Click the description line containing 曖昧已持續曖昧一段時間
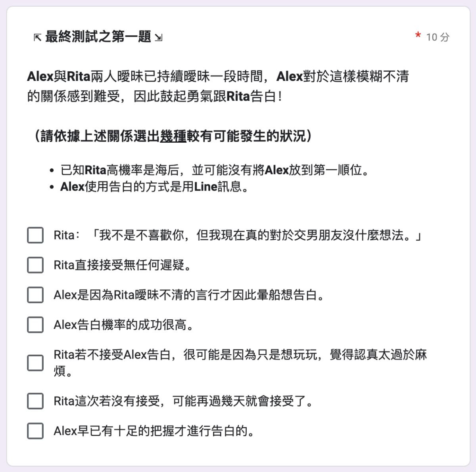This screenshot has height=472, width=476. pyautogui.click(x=217, y=76)
